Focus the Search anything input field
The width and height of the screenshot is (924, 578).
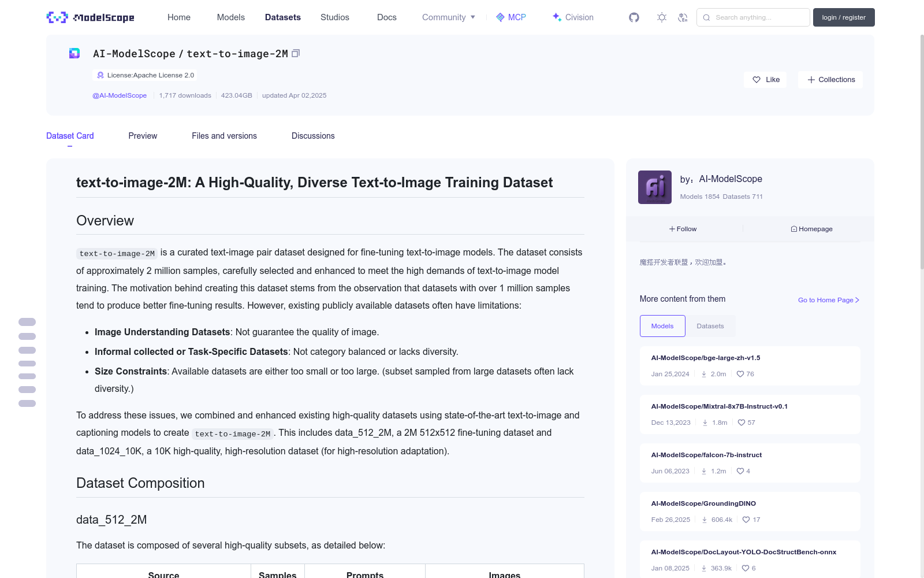coord(753,17)
